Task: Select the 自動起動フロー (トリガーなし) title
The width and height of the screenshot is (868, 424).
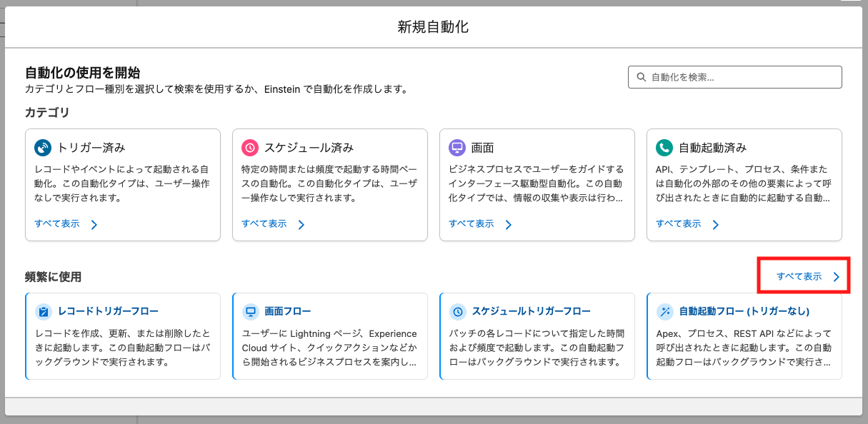Action: [744, 311]
